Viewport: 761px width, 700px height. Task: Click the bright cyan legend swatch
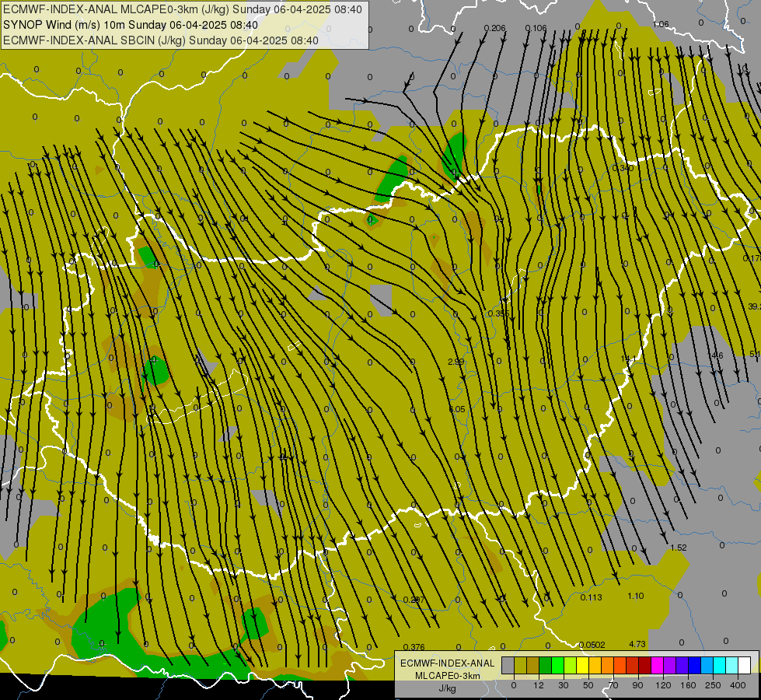pyautogui.click(x=720, y=665)
